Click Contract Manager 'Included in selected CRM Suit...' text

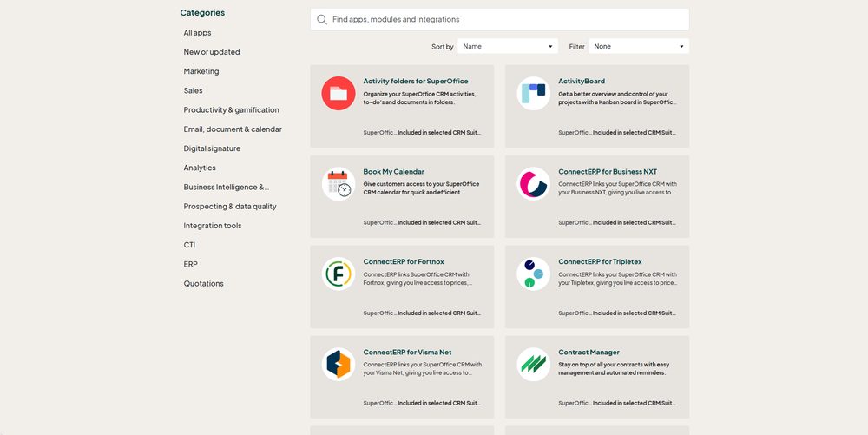pos(634,404)
